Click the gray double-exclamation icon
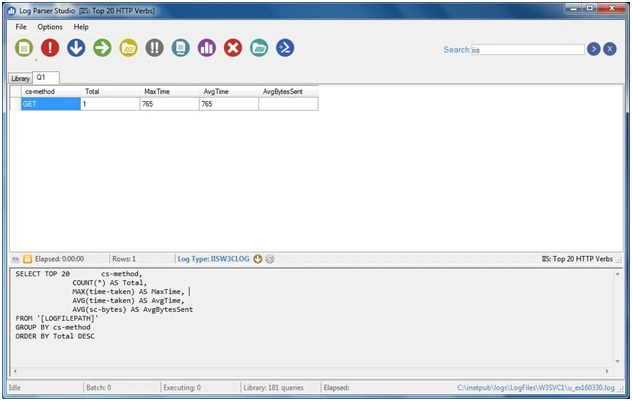This screenshot has height=401, width=632. click(x=154, y=48)
